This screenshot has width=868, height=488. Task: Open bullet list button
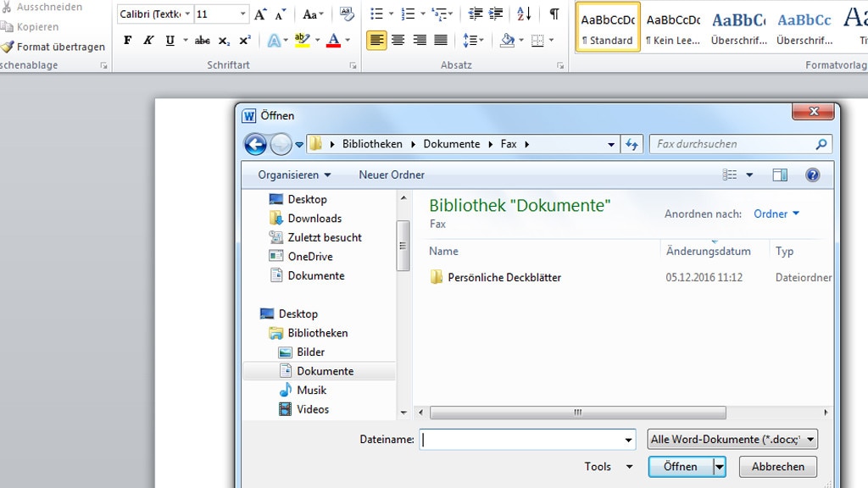pyautogui.click(x=376, y=14)
